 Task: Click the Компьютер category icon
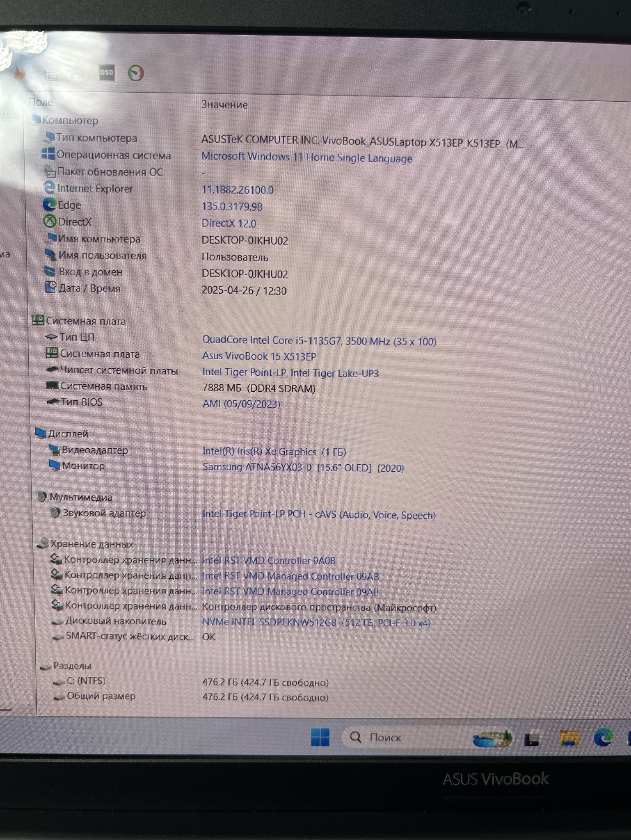(x=37, y=120)
